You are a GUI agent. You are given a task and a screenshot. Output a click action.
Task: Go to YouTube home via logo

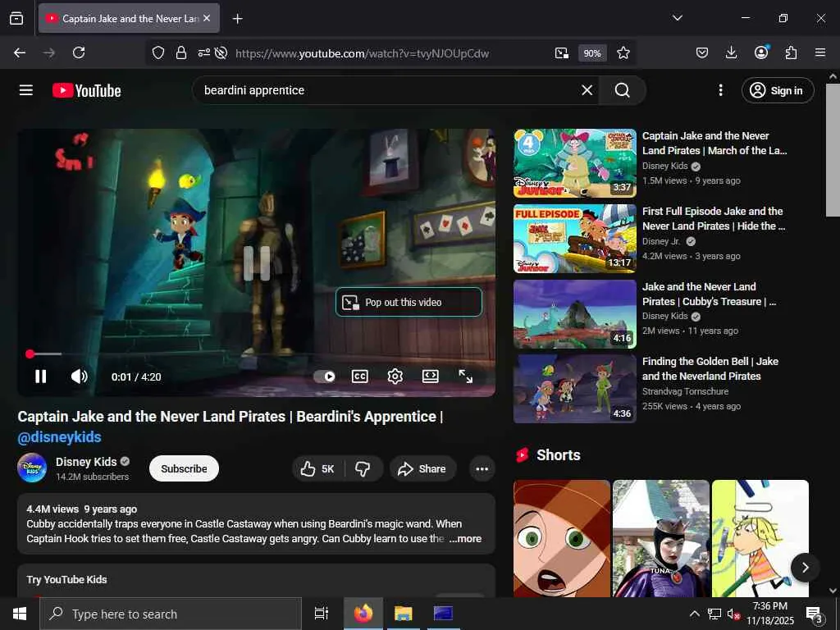point(87,90)
